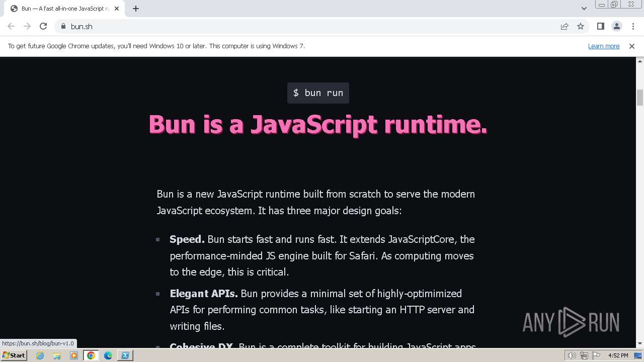
Task: Click the Show desktop button
Action: tap(639, 355)
